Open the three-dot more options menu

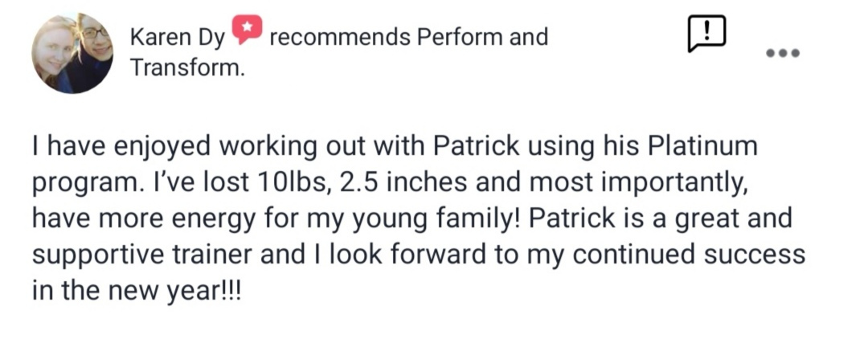783,53
